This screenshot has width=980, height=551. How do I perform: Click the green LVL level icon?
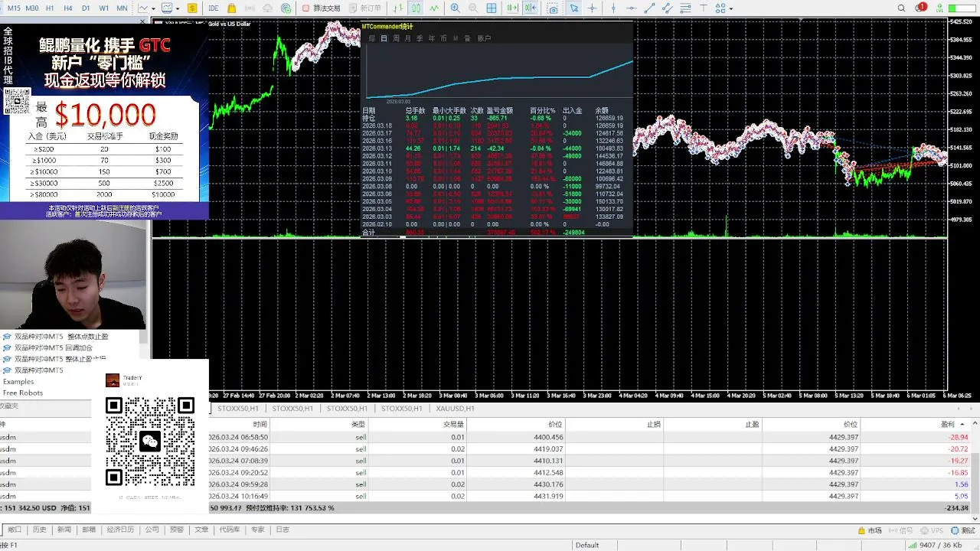[939, 8]
